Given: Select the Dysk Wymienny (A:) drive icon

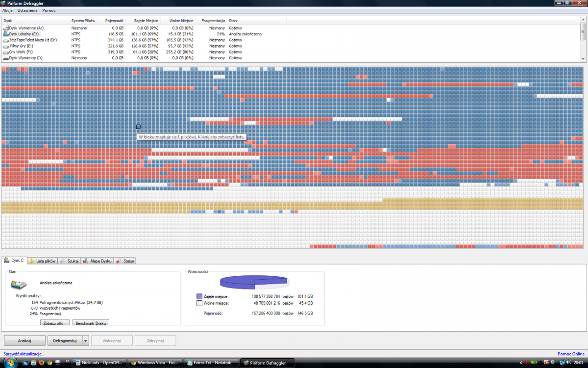Looking at the screenshot, I should tap(6, 28).
